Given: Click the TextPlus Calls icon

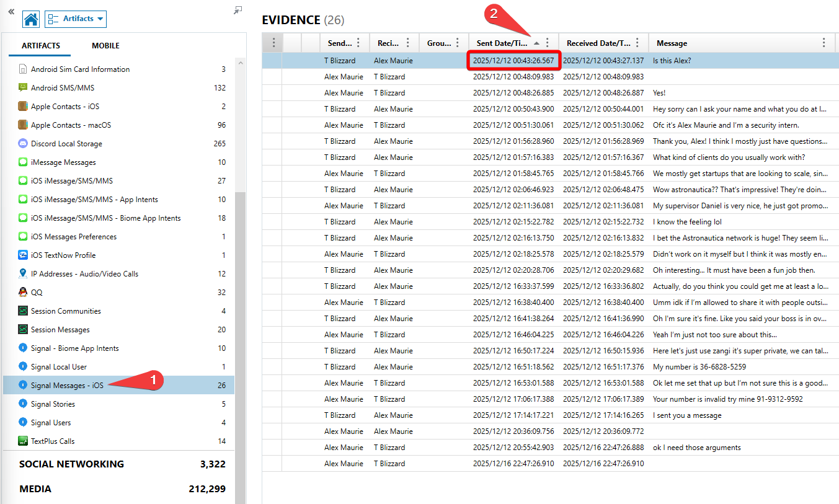Looking at the screenshot, I should pyautogui.click(x=23, y=441).
